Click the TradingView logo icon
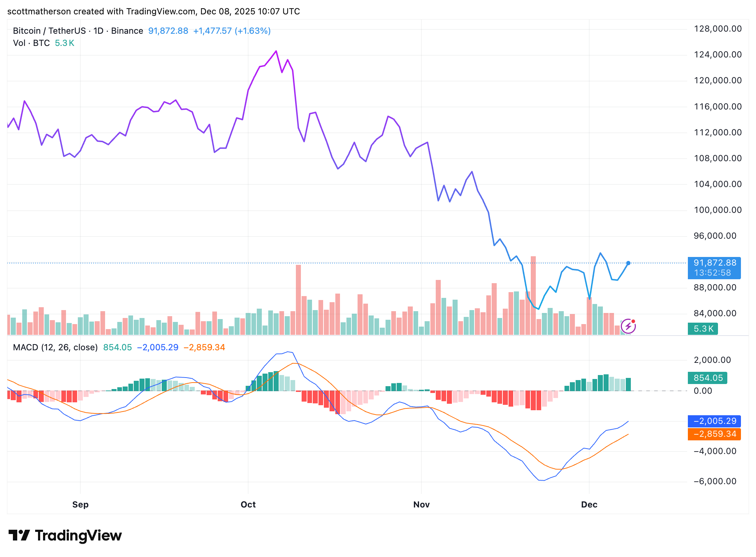The height and width of the screenshot is (557, 756). 19,535
